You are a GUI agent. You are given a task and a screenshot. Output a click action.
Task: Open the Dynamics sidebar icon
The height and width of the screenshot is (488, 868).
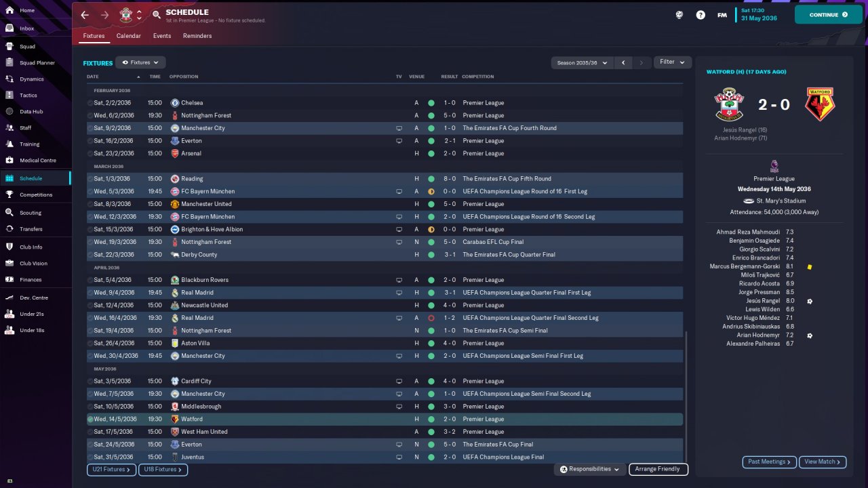tap(9, 79)
